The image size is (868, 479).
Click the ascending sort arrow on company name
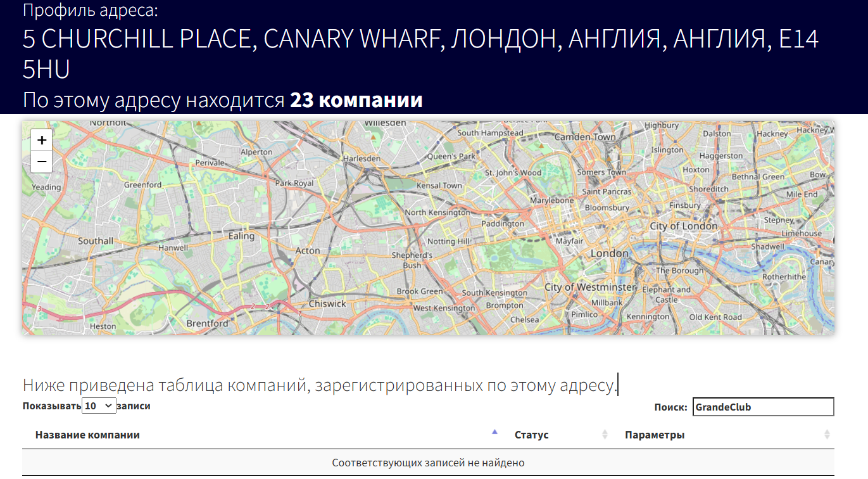494,432
